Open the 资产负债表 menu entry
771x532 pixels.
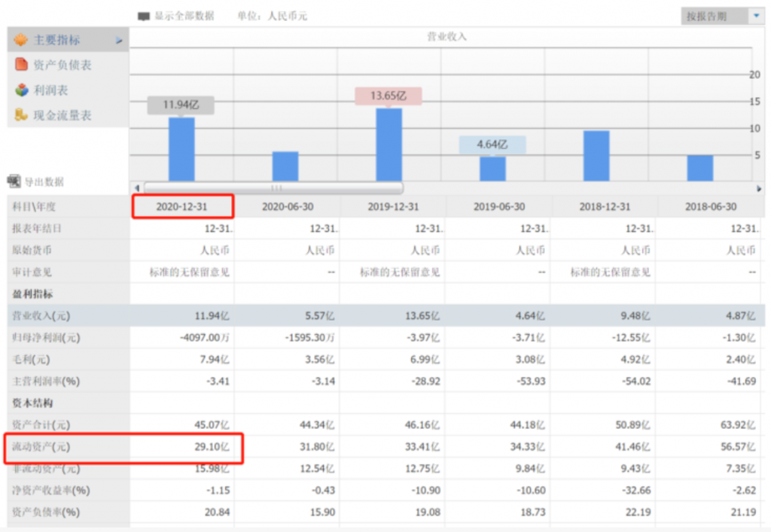click(x=62, y=65)
